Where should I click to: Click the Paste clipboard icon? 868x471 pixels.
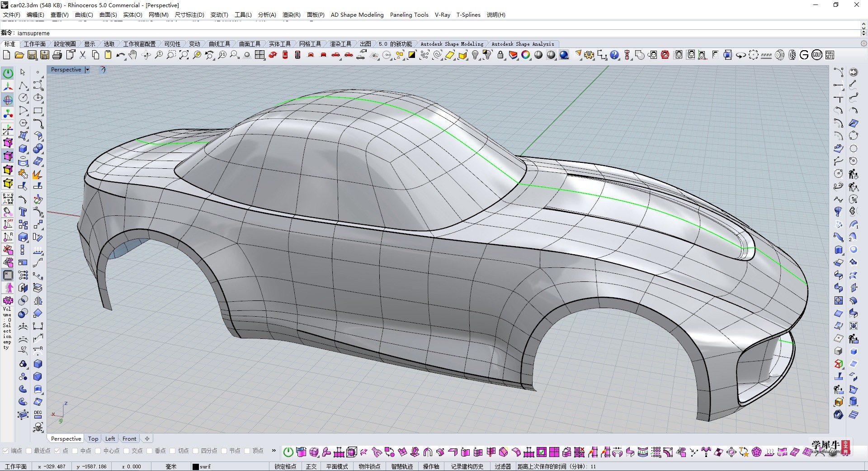tap(108, 55)
